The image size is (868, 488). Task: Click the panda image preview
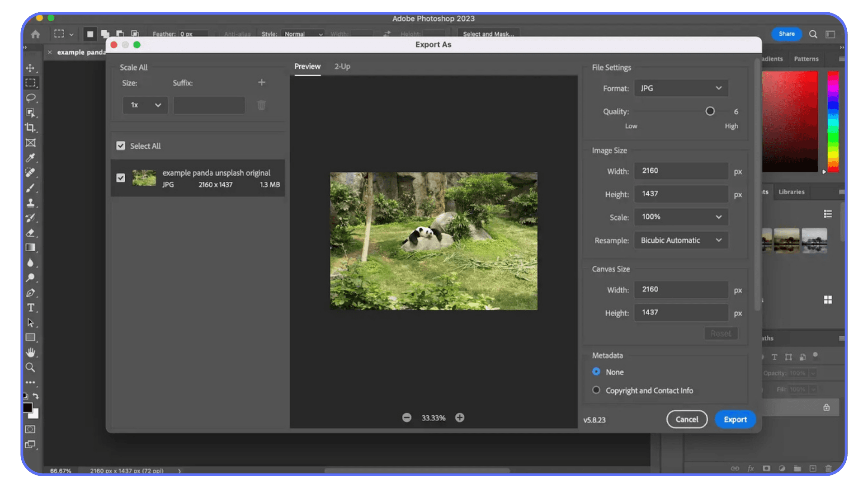(x=434, y=241)
